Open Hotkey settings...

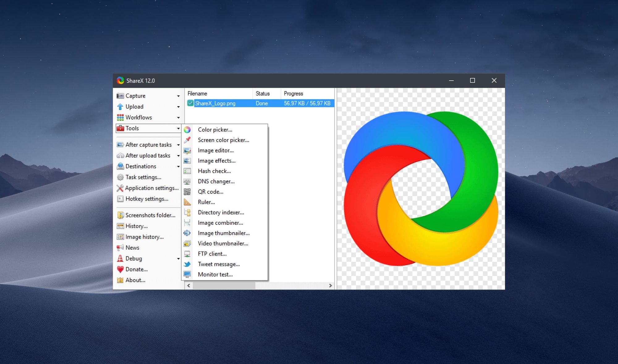click(x=147, y=199)
